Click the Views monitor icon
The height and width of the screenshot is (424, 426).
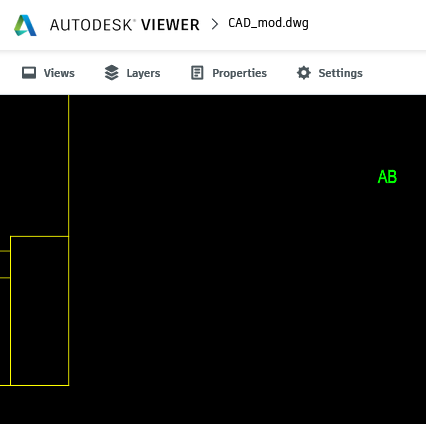pos(29,73)
